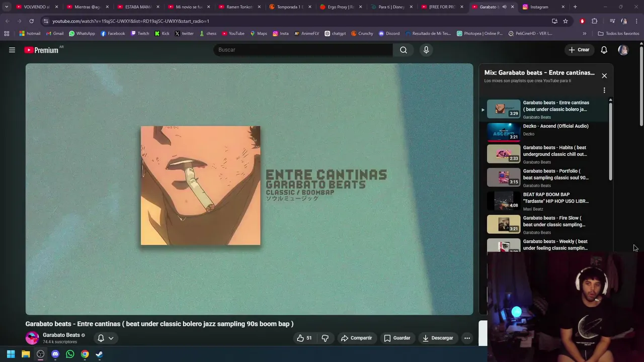Expand the subscription notification chevron
The width and height of the screenshot is (644, 362).
point(111,338)
